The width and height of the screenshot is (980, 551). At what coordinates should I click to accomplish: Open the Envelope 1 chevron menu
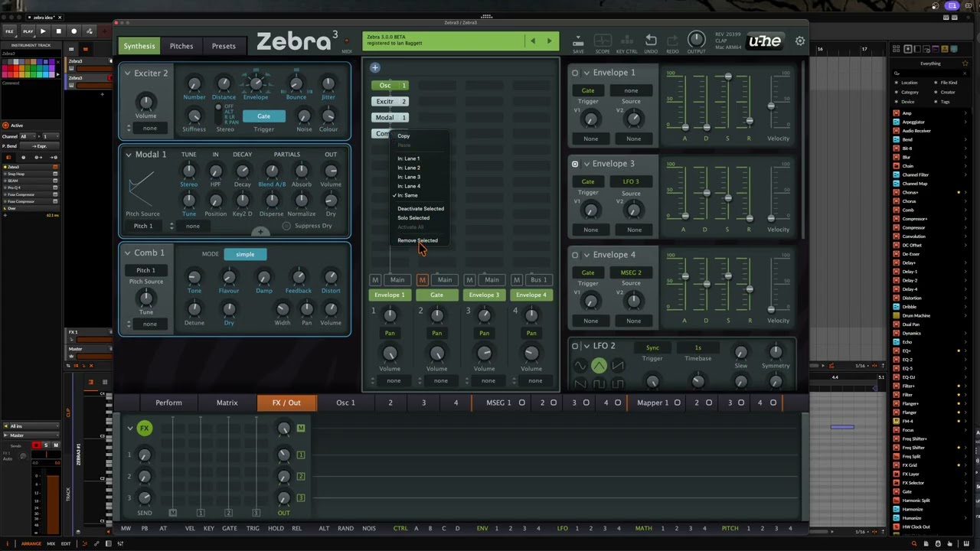pyautogui.click(x=586, y=73)
